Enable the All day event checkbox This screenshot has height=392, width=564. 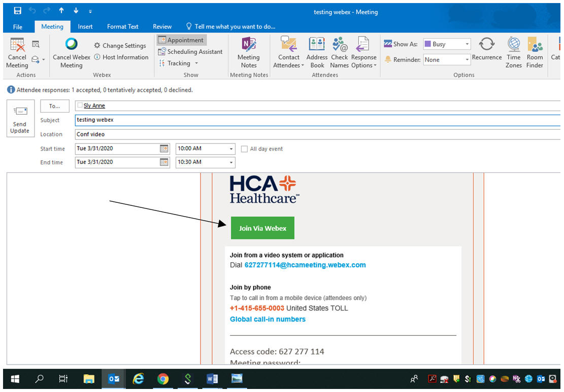(245, 149)
